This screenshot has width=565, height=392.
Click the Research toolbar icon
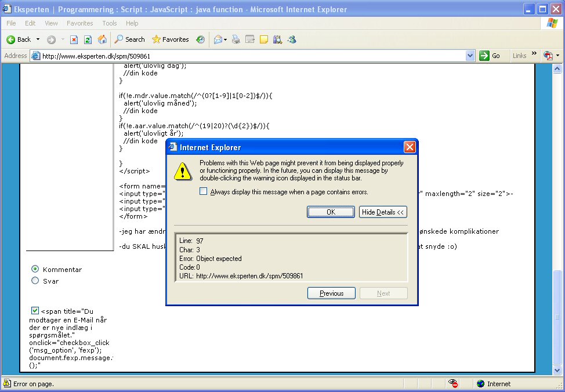[277, 39]
